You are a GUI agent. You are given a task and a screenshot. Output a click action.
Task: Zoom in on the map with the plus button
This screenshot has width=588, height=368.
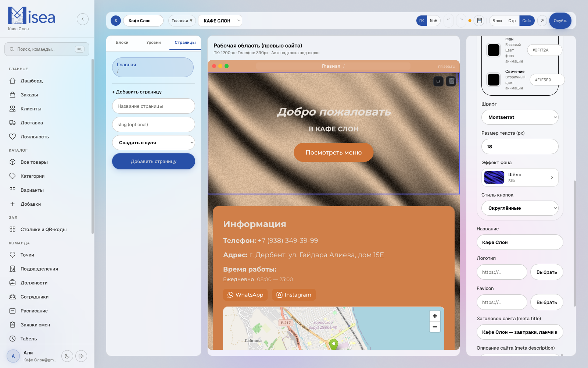[x=435, y=316]
